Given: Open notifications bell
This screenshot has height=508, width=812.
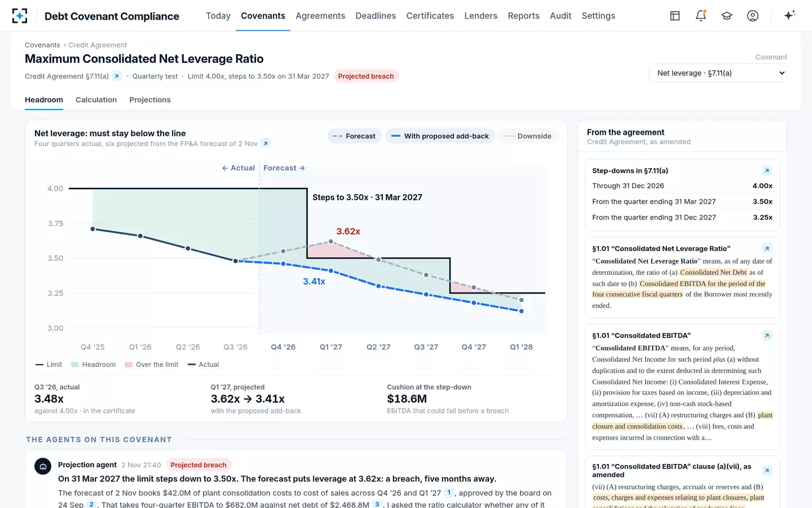Looking at the screenshot, I should 701,16.
